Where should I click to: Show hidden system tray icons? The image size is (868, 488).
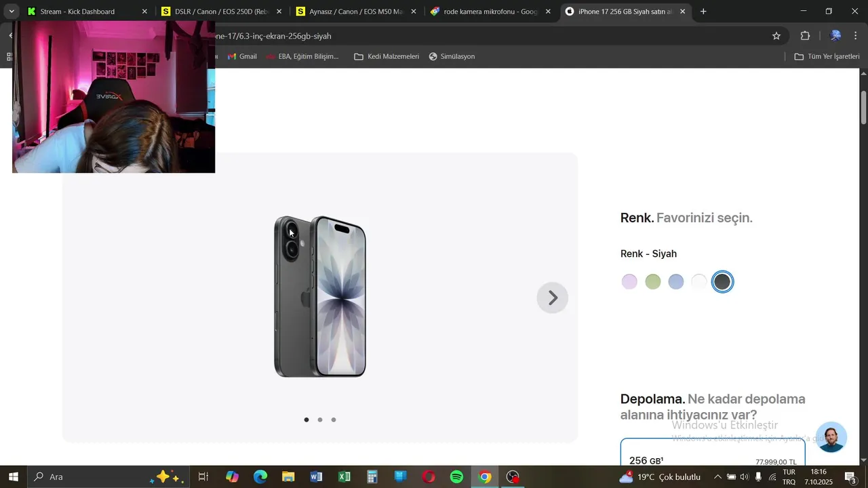[x=717, y=477]
